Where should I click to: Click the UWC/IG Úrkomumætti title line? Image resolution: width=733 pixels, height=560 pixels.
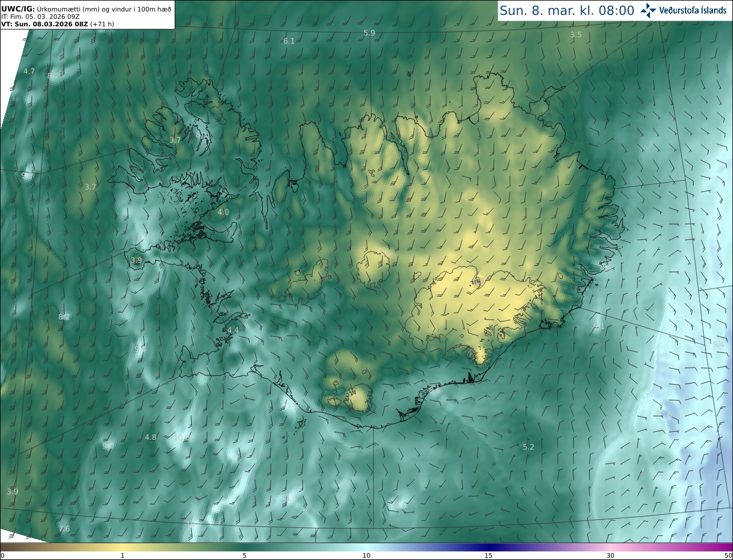click(x=86, y=9)
